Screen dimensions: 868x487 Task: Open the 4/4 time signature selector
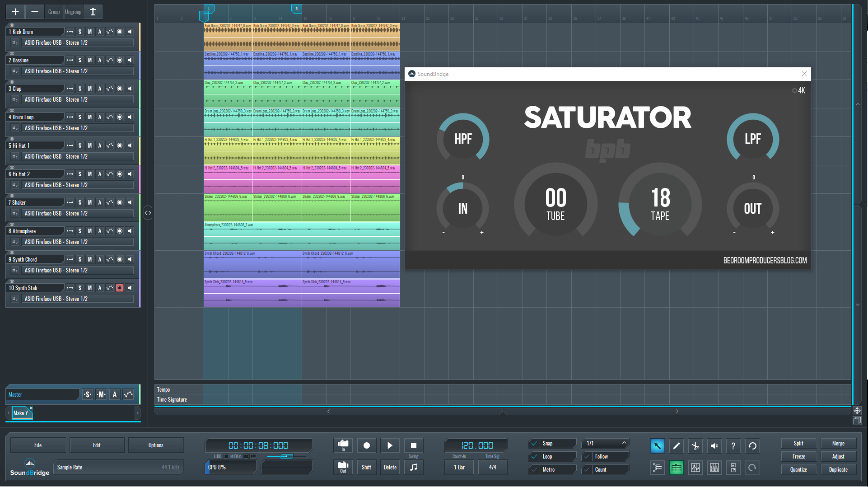(x=493, y=467)
